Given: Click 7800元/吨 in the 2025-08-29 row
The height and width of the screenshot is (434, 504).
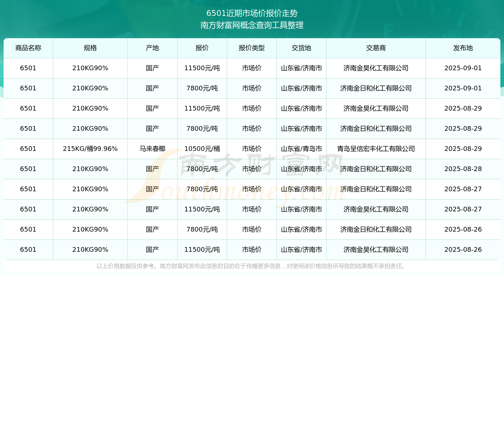Looking at the screenshot, I should [x=202, y=129].
